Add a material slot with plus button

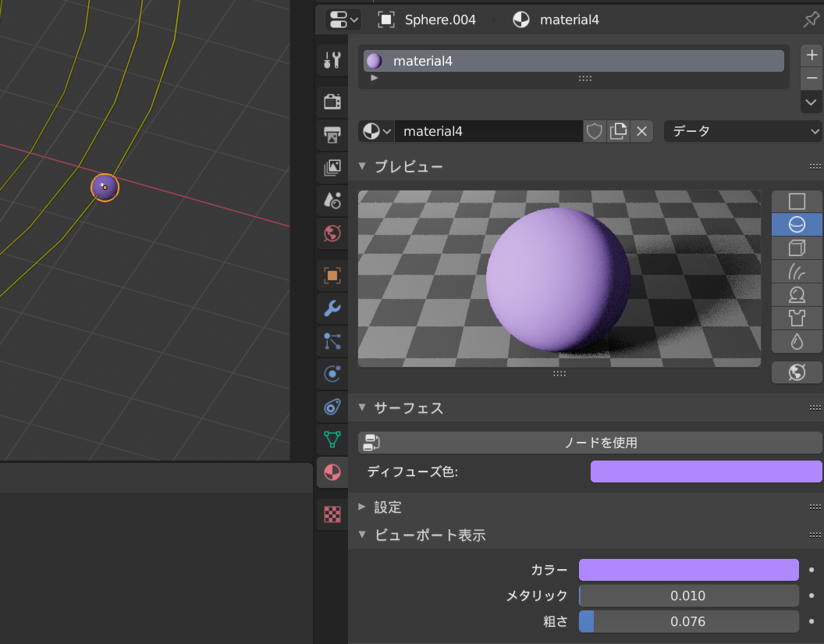812,55
